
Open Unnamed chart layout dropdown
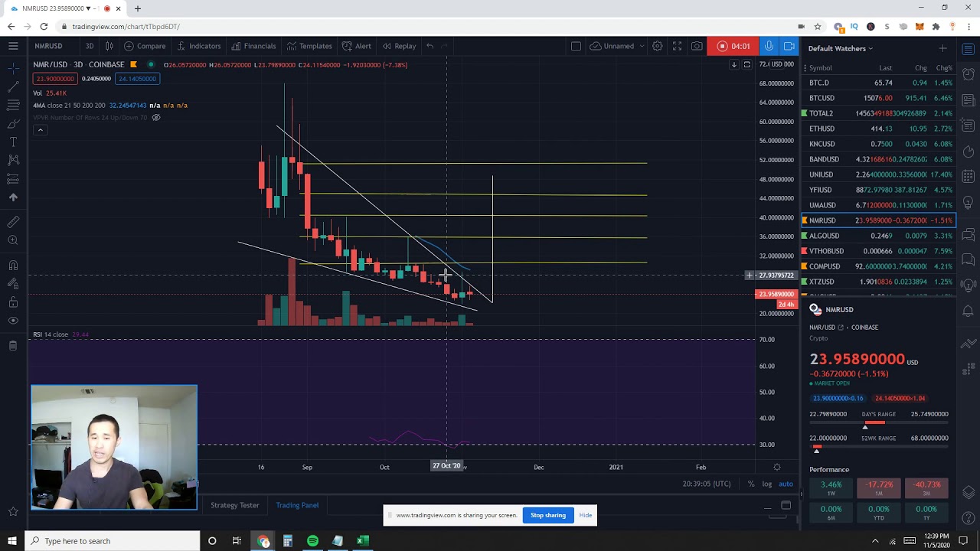[618, 46]
